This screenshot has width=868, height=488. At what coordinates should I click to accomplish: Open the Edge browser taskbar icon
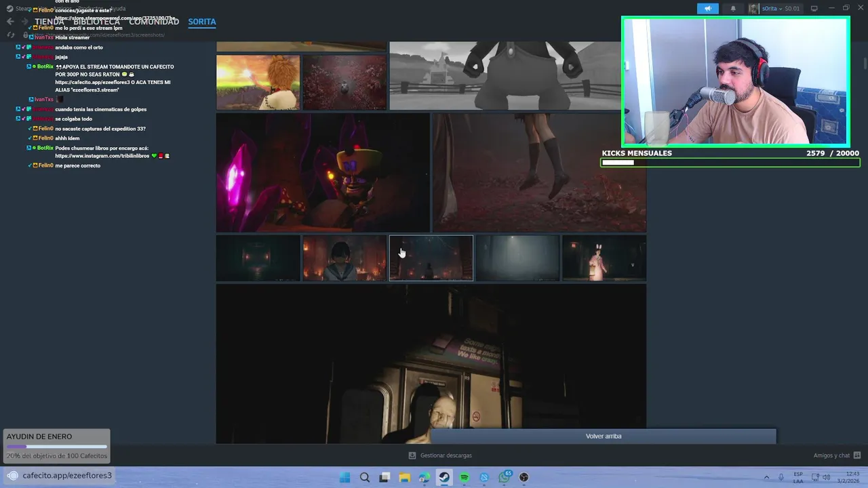(425, 477)
